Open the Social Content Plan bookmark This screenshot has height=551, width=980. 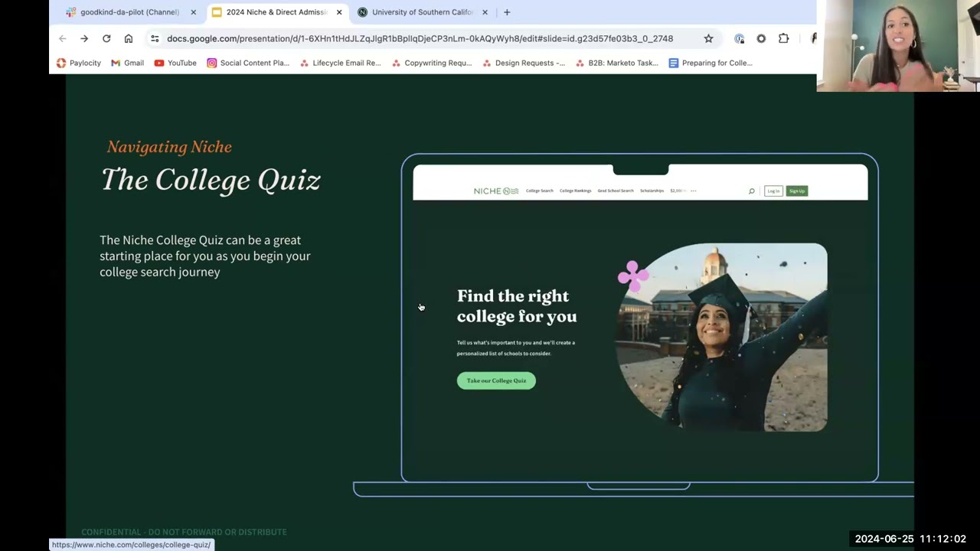tap(248, 63)
